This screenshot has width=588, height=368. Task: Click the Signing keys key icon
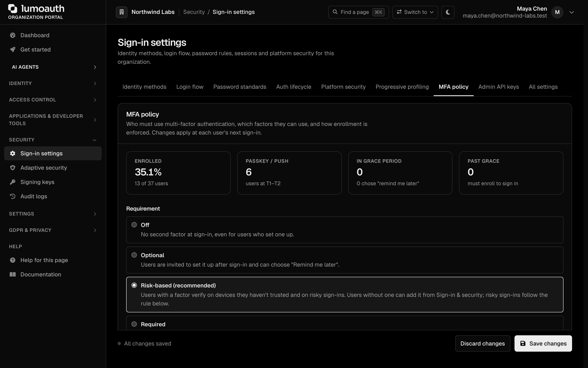[13, 182]
